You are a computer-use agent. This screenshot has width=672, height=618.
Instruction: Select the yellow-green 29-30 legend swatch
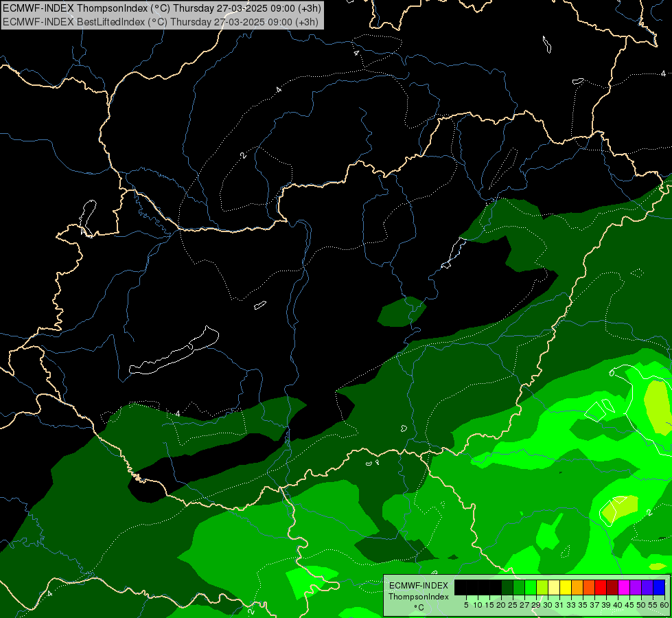(x=542, y=587)
